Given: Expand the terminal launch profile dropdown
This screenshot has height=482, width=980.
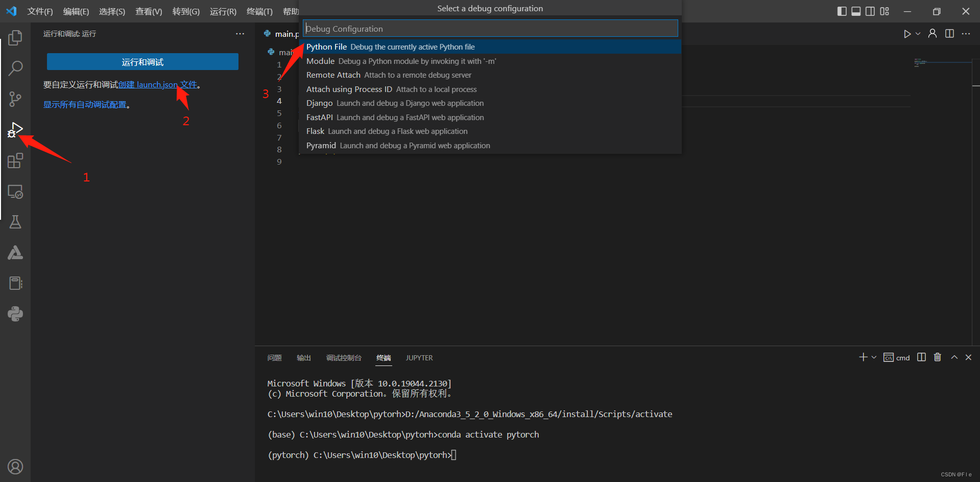Looking at the screenshot, I should coord(874,357).
